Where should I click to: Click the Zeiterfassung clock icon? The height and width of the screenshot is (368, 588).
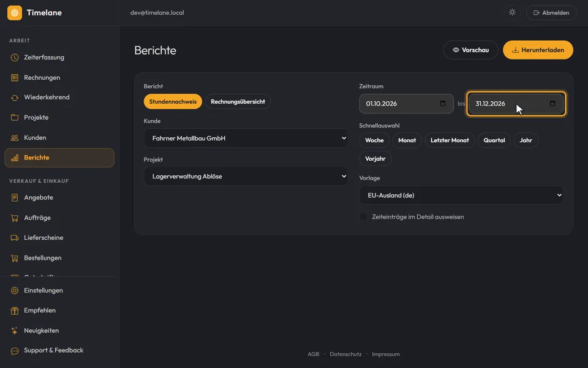(x=15, y=58)
